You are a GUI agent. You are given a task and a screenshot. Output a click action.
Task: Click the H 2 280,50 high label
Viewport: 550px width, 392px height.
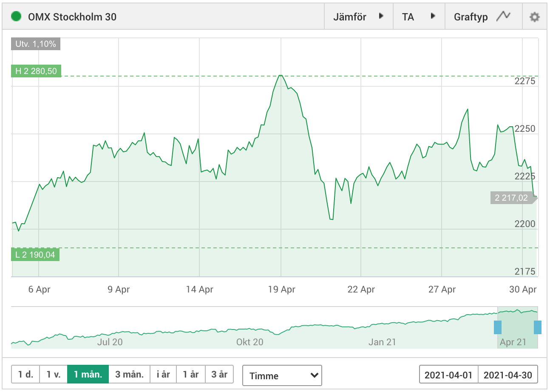click(36, 71)
